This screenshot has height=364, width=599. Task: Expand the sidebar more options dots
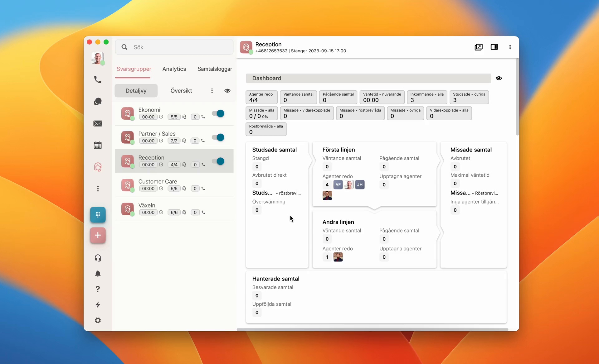pos(98,189)
